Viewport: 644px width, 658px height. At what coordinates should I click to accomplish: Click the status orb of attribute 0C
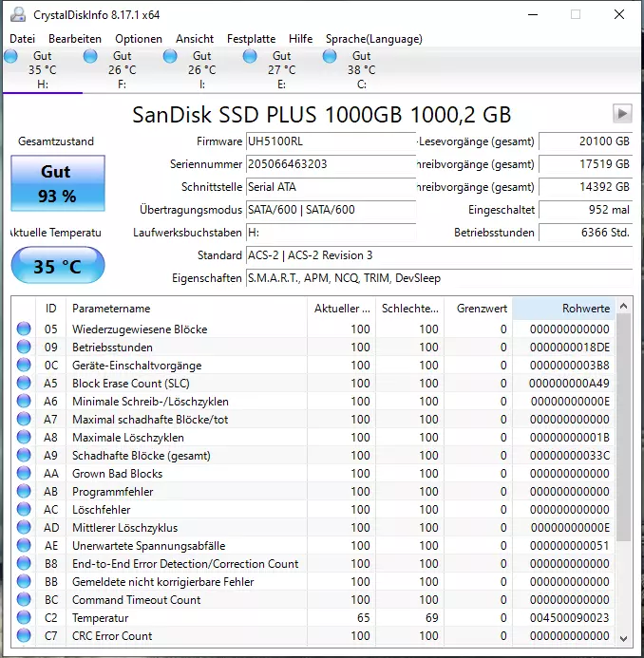tap(24, 366)
